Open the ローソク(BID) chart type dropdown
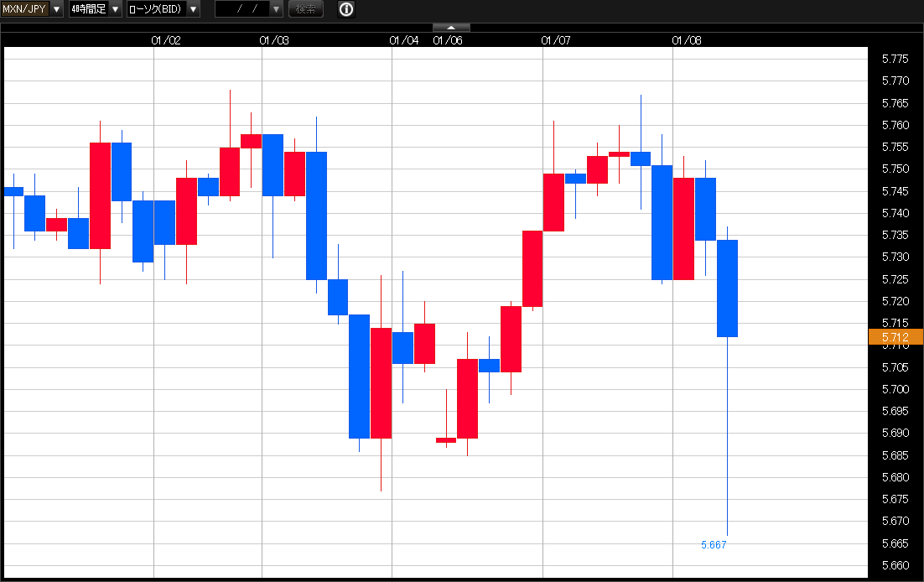The width and height of the screenshot is (924, 582). pos(164,9)
